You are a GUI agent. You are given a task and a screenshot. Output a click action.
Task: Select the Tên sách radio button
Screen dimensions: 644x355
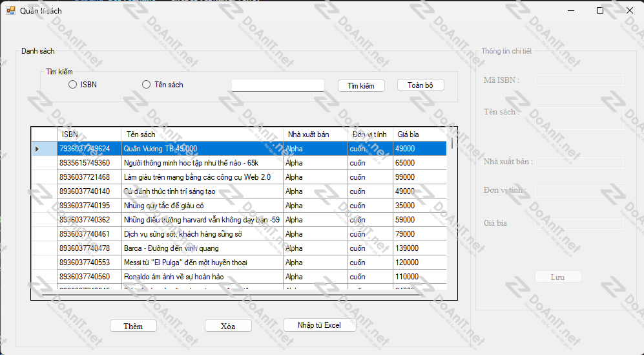[x=147, y=85]
